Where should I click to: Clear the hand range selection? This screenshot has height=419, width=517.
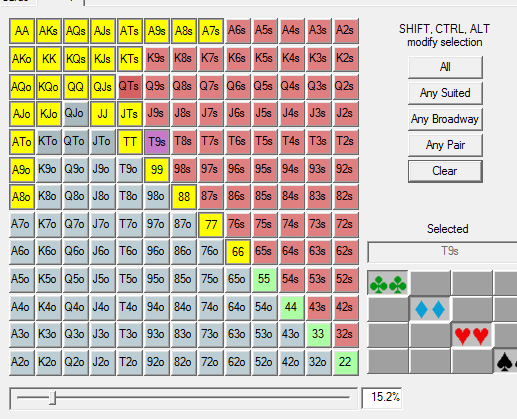click(x=445, y=171)
